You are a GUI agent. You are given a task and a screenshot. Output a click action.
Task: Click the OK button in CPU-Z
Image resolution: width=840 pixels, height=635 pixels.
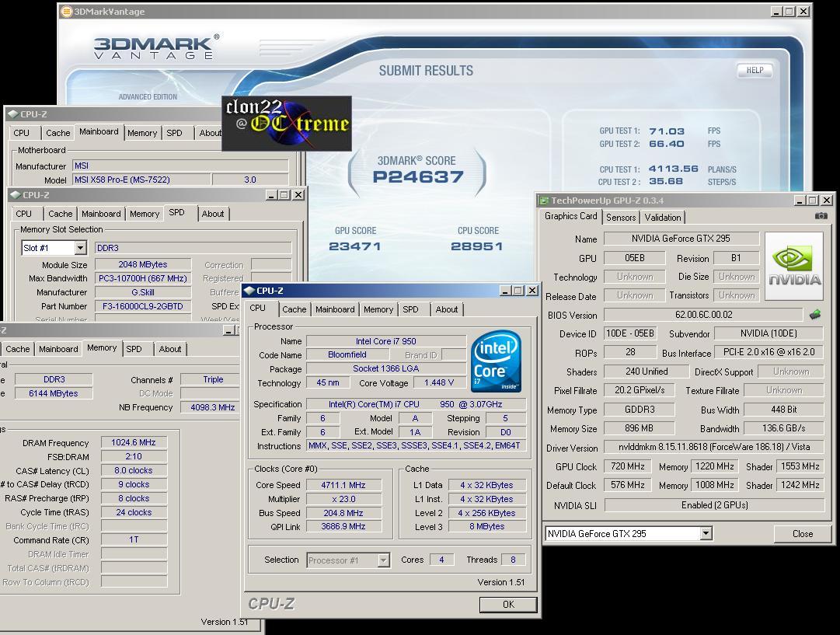tap(508, 605)
